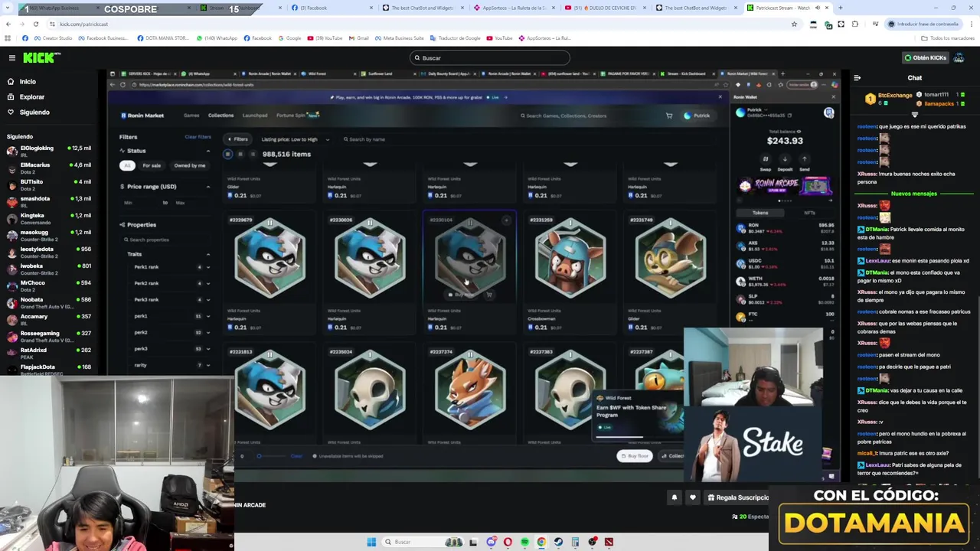Open Creator Studio bookmark
This screenshot has width=980, height=551.
[x=53, y=37]
